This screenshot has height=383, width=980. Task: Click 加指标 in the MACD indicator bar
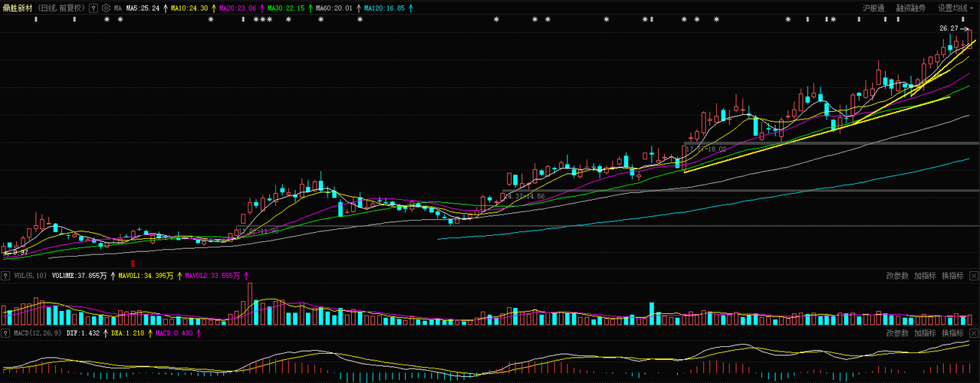(925, 333)
